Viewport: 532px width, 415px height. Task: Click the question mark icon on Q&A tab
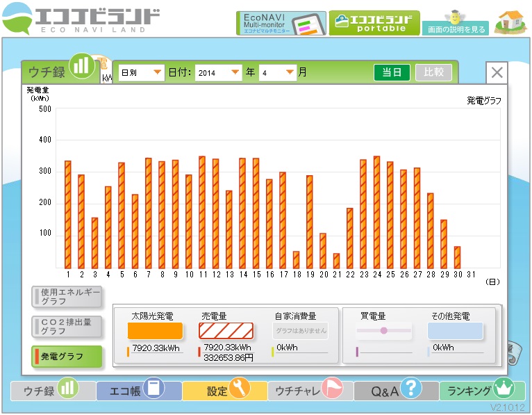[x=411, y=388]
